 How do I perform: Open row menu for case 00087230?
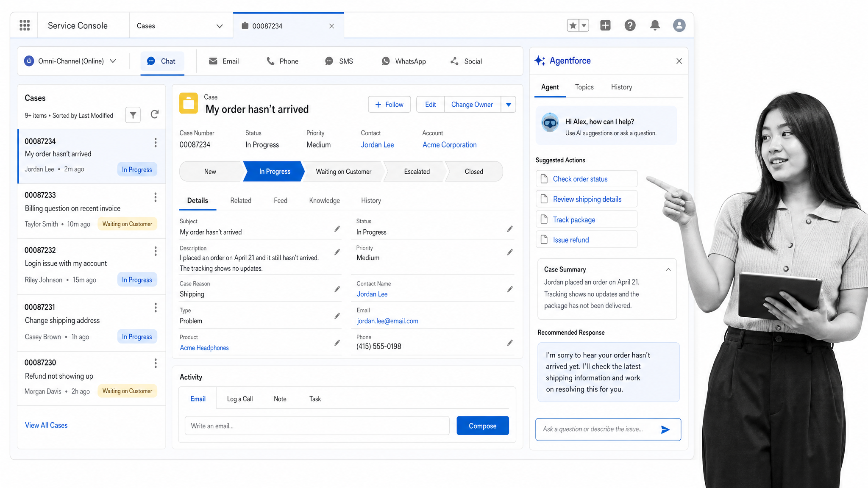coord(156,363)
